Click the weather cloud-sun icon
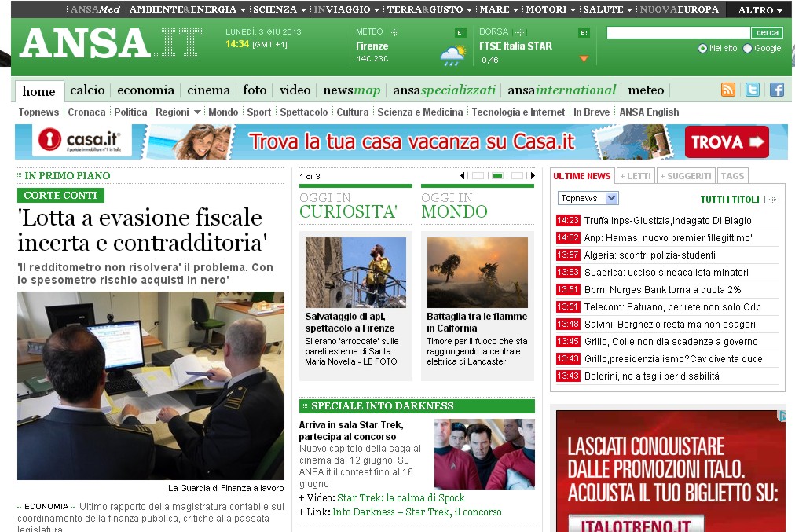The height and width of the screenshot is (532, 795). click(x=452, y=55)
